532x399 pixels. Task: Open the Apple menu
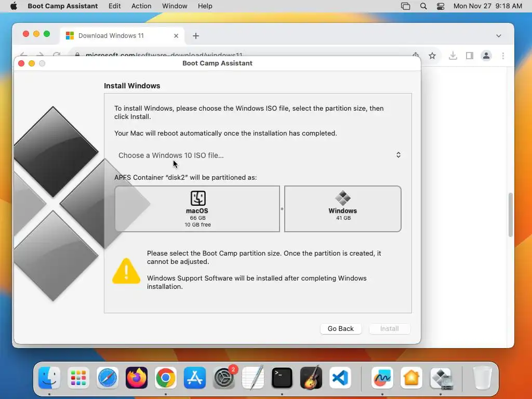tap(14, 6)
